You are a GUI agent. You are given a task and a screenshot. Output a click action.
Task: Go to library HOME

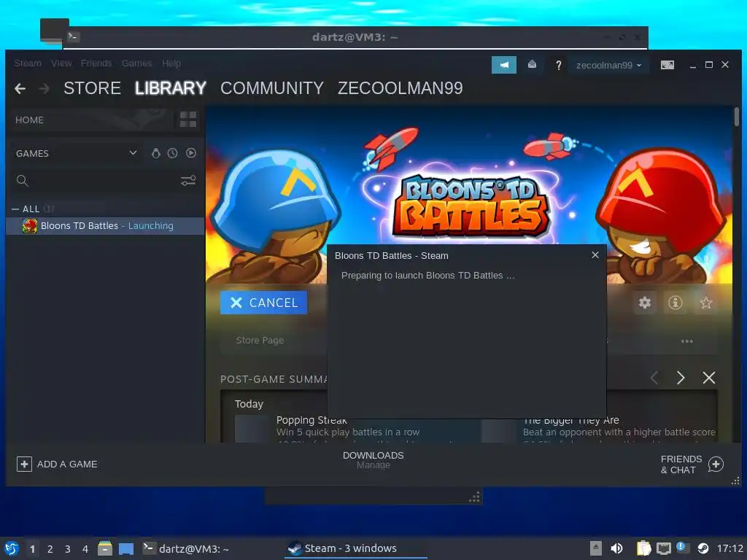tap(29, 120)
